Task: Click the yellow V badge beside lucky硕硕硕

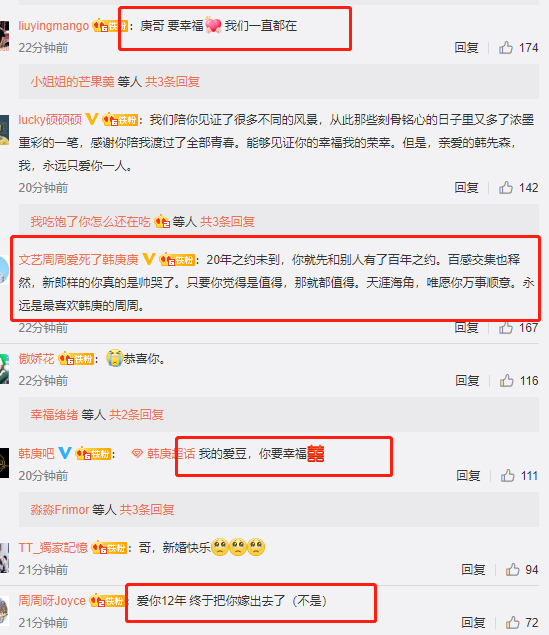Action: click(92, 119)
